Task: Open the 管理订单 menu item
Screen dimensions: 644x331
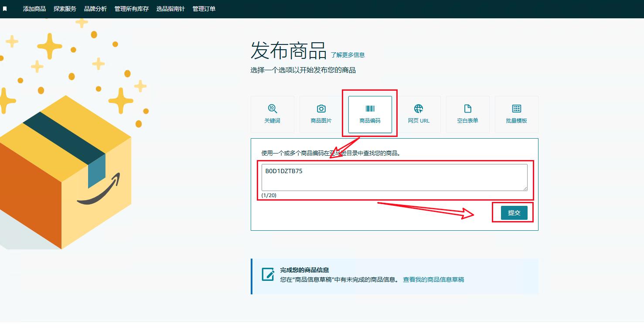Action: (x=204, y=9)
